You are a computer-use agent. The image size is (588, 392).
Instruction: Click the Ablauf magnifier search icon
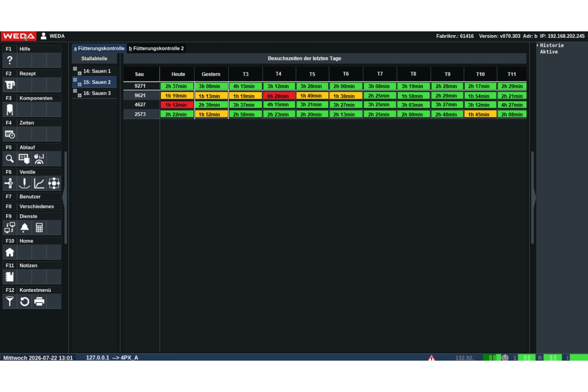click(x=9, y=159)
